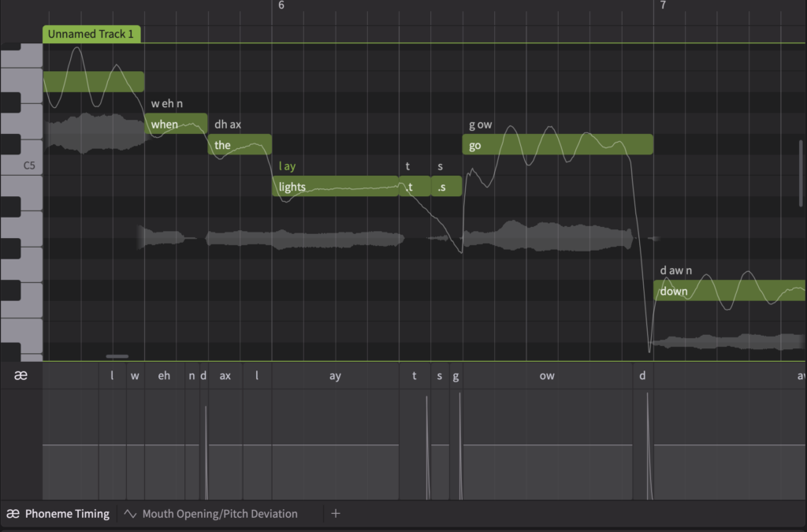
Task: Click the measure 6 marker on the ruler
Action: [x=281, y=6]
